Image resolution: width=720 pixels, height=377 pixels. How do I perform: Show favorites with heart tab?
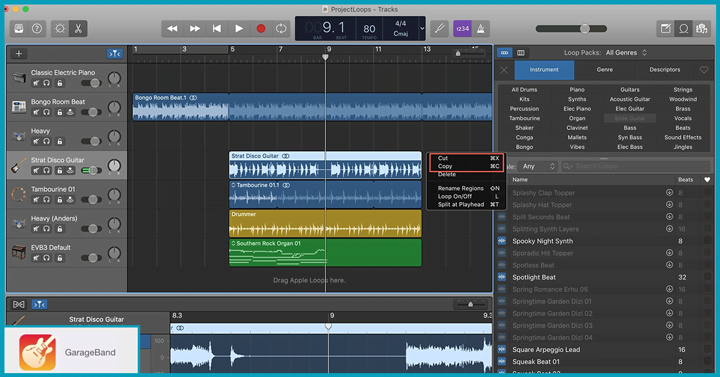click(704, 70)
